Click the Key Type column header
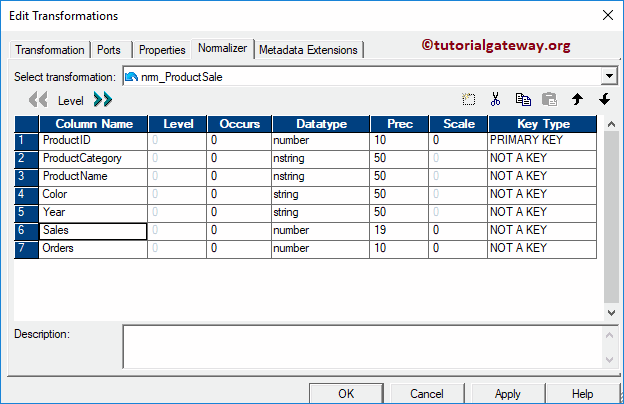The height and width of the screenshot is (404, 624). [x=543, y=124]
